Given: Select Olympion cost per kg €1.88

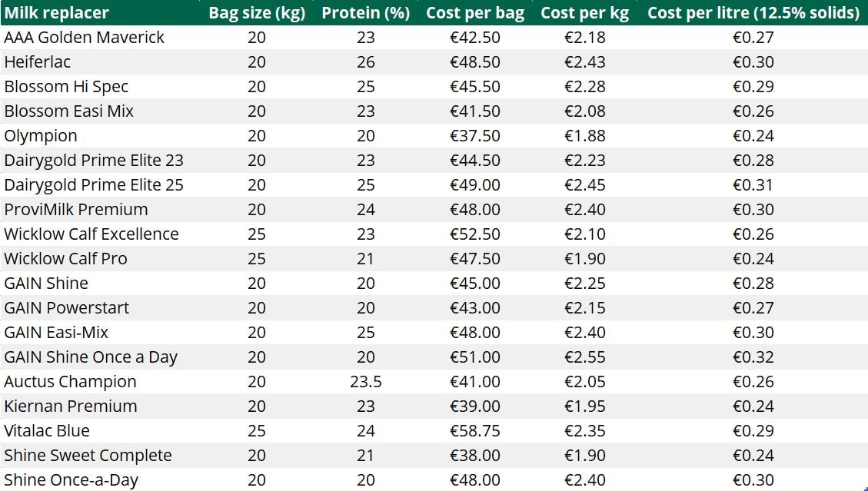Looking at the screenshot, I should [584, 136].
